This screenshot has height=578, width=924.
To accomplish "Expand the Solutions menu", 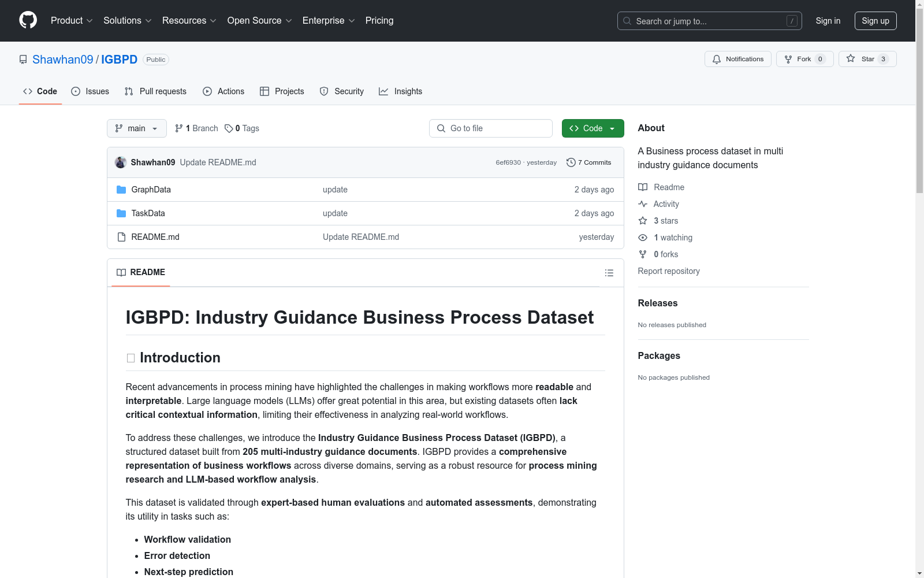I will click(x=127, y=20).
